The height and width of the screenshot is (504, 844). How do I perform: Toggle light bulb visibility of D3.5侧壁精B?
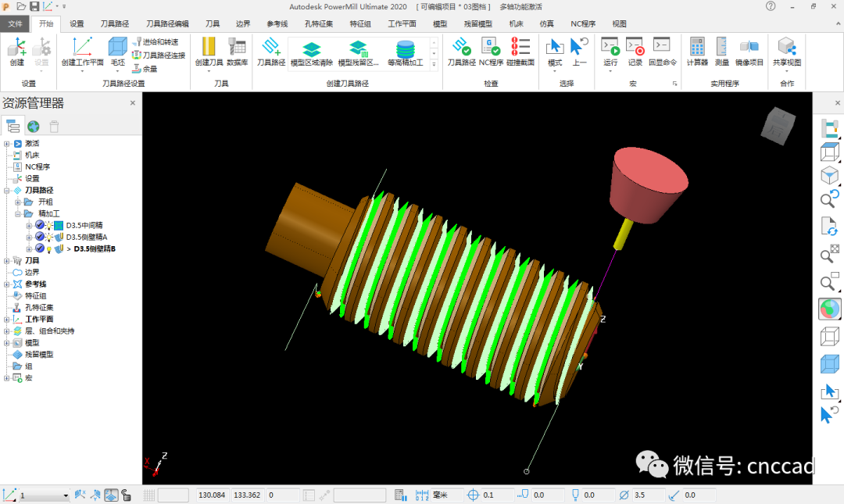tap(49, 249)
